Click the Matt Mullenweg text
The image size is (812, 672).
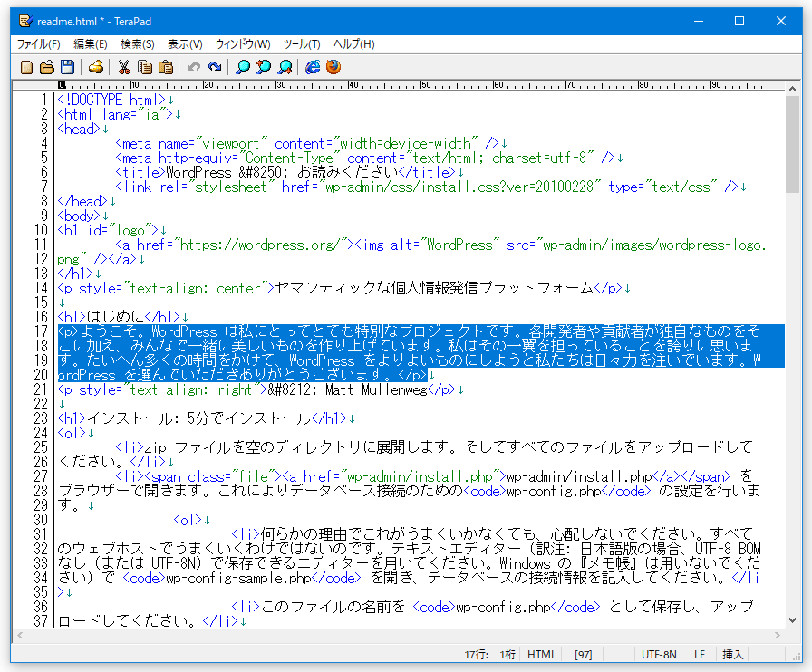click(376, 389)
